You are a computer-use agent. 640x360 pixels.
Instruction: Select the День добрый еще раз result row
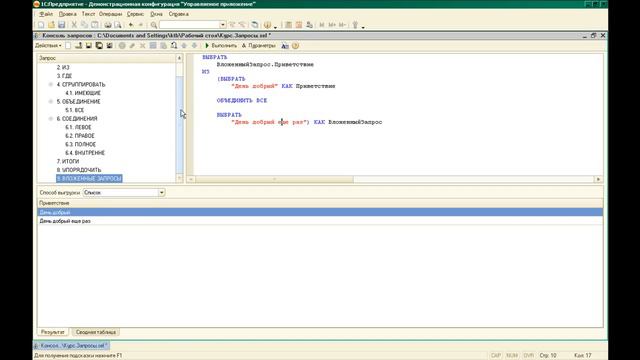320,221
